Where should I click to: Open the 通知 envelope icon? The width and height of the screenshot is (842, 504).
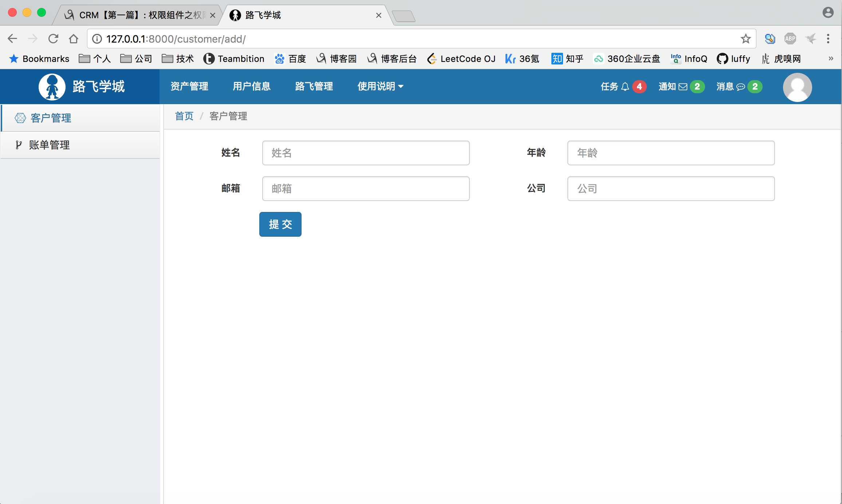coord(684,86)
